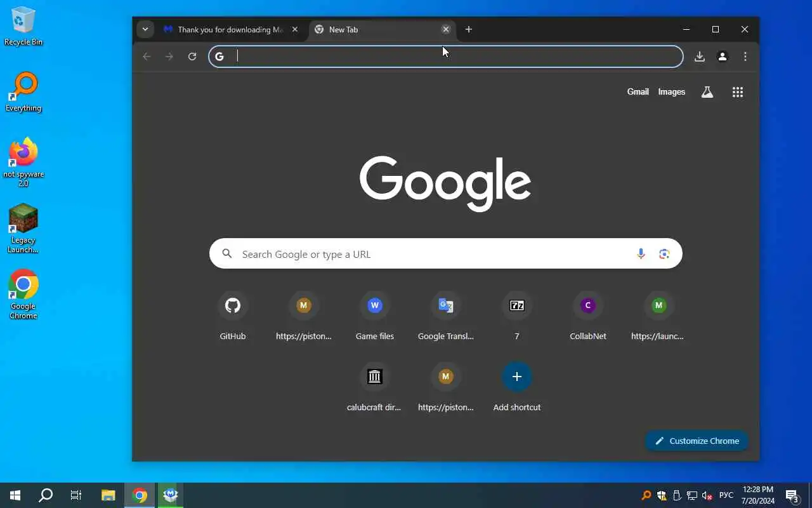Click the Add shortcut plus button
Viewport: 812px width, 508px height.
tap(517, 377)
